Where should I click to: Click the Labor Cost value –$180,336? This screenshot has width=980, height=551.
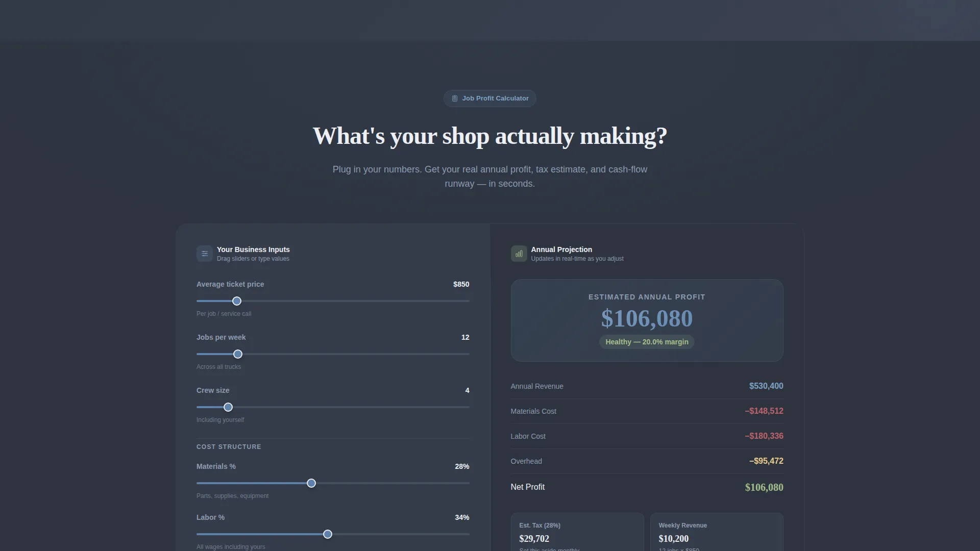(x=764, y=436)
